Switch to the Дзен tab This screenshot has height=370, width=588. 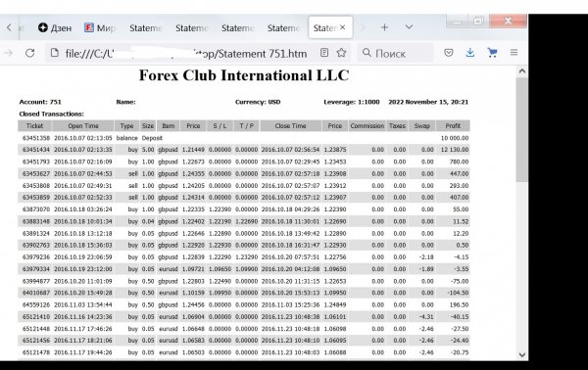click(x=55, y=27)
